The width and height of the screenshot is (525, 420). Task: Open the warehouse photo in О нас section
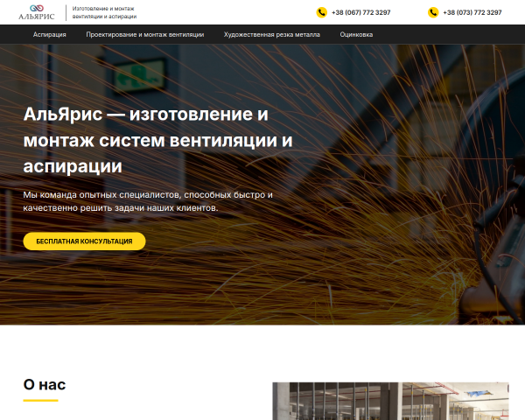click(x=391, y=401)
